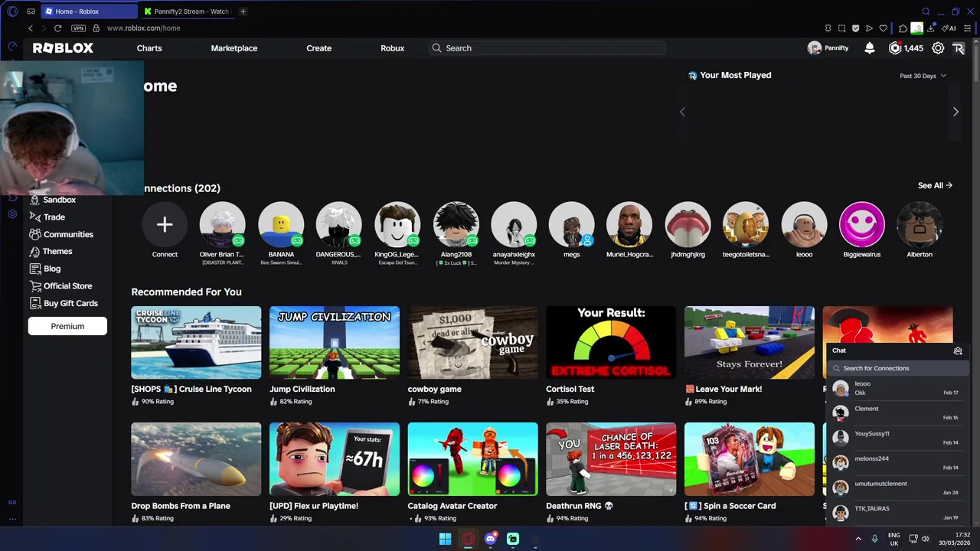Open browser extensions puzzle icon
Viewport: 980px width, 551px height.
coord(903,28)
